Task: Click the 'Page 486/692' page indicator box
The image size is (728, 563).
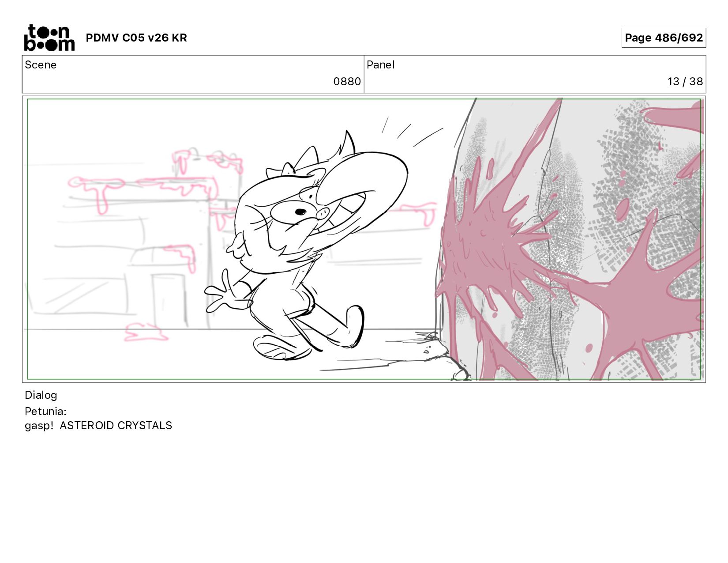Action: pos(664,38)
